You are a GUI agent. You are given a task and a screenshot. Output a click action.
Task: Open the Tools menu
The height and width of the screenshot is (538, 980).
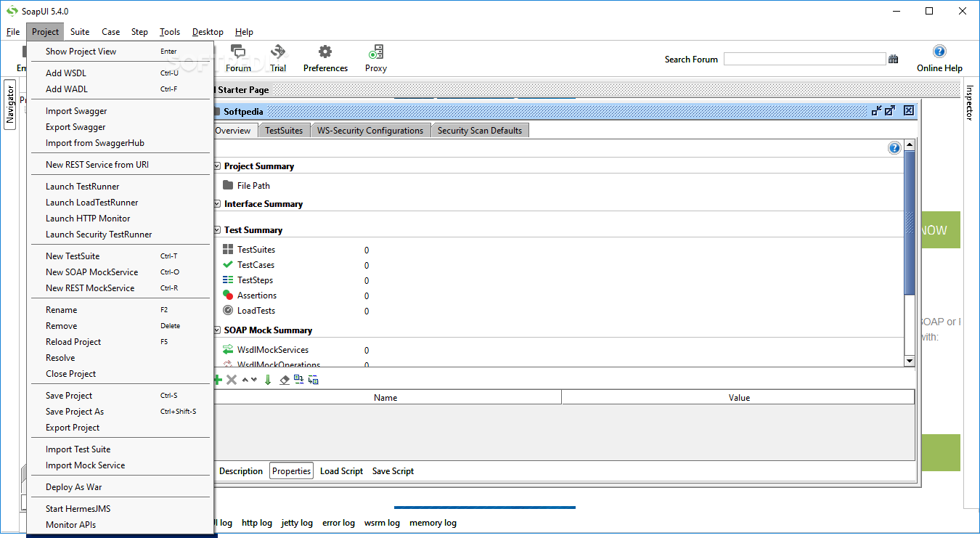coord(170,32)
